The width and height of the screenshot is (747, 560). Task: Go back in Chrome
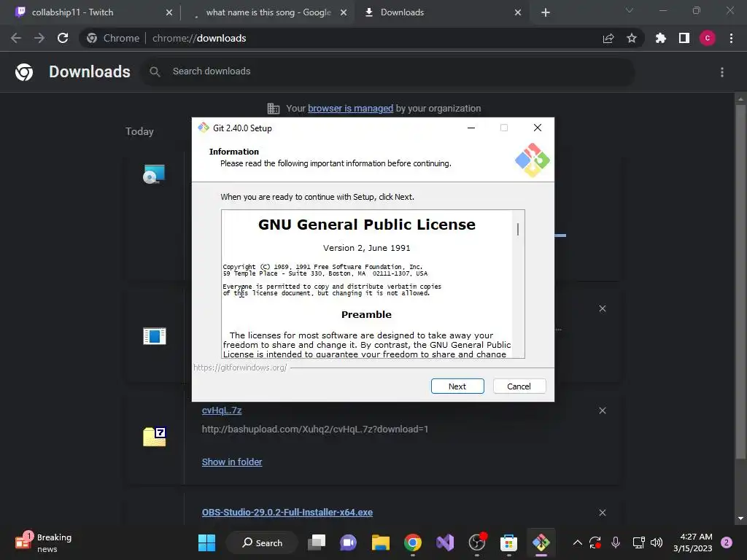16,38
